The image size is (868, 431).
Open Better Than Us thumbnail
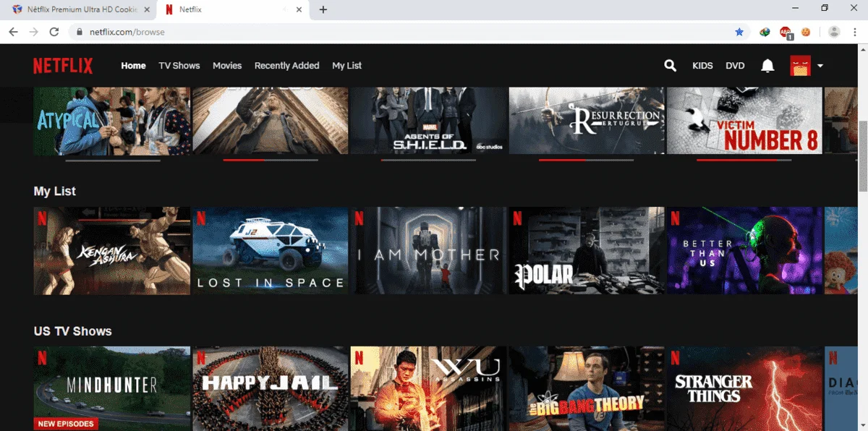(744, 251)
